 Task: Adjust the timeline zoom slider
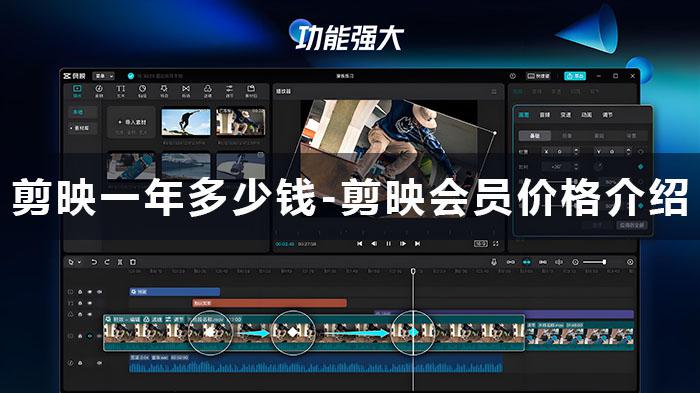[x=594, y=262]
